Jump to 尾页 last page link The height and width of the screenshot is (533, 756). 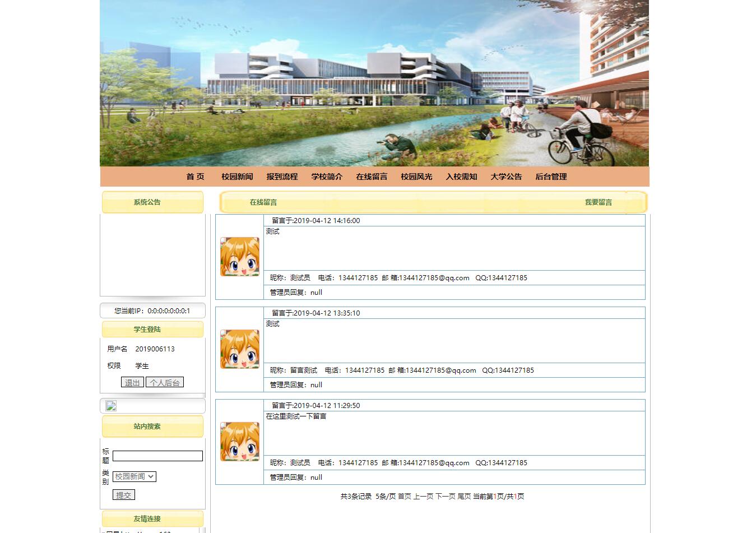pyautogui.click(x=463, y=496)
